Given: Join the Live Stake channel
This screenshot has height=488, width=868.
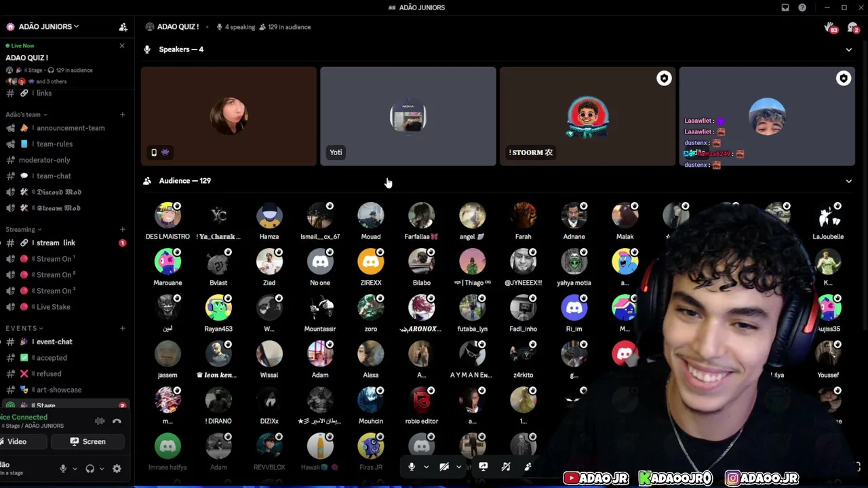Looking at the screenshot, I should pos(66,307).
